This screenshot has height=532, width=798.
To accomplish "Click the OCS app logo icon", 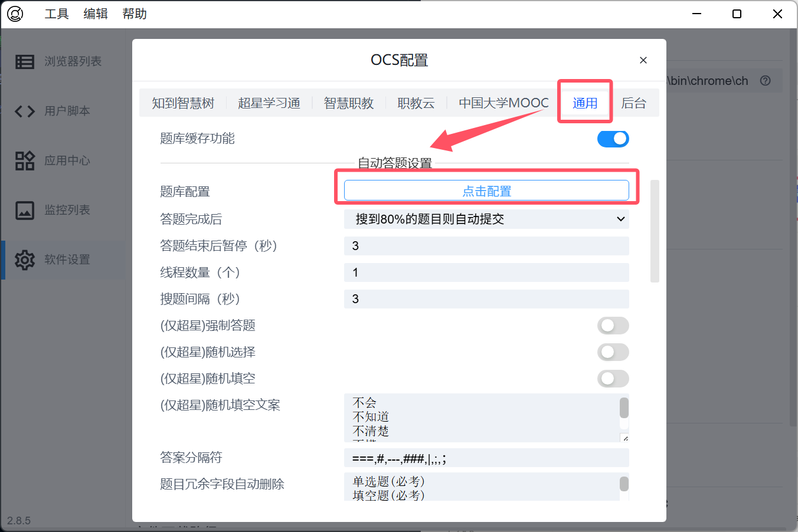I will coord(15,14).
